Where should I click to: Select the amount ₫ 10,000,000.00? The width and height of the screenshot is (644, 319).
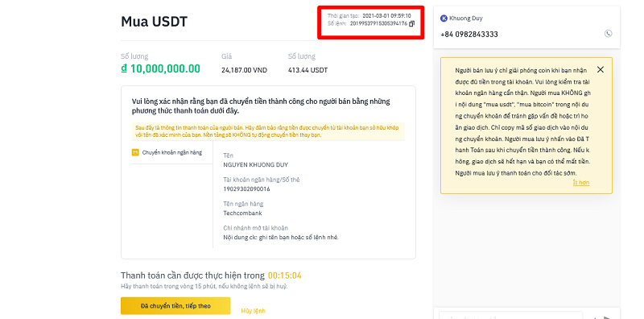click(x=160, y=68)
